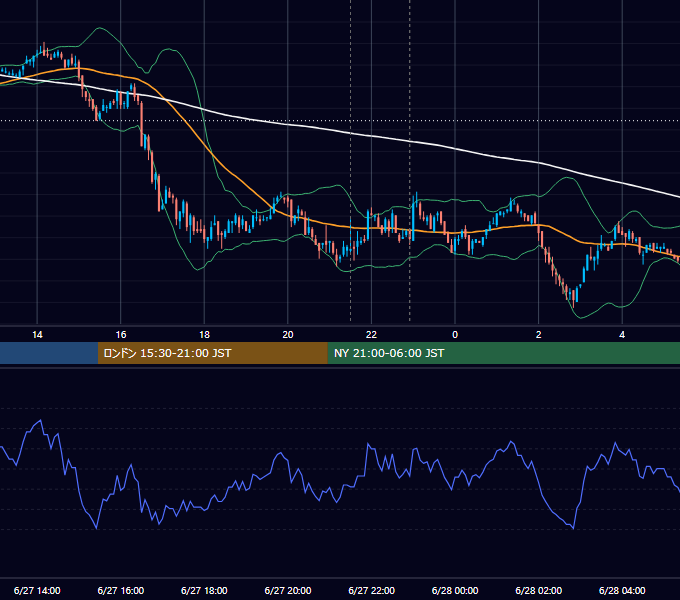
Task: Click the 6/27 18:00 label on indicator axis
Action: point(204,590)
